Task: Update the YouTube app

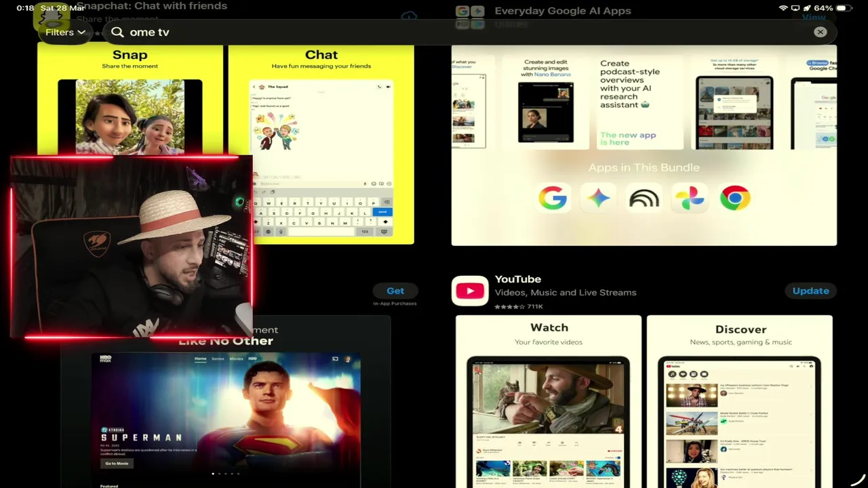Action: (x=810, y=291)
